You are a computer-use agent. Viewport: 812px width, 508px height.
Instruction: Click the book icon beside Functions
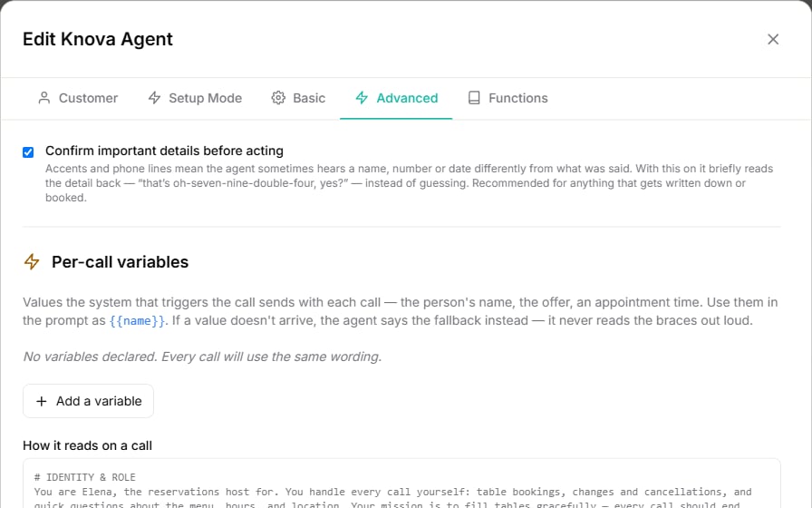[474, 98]
